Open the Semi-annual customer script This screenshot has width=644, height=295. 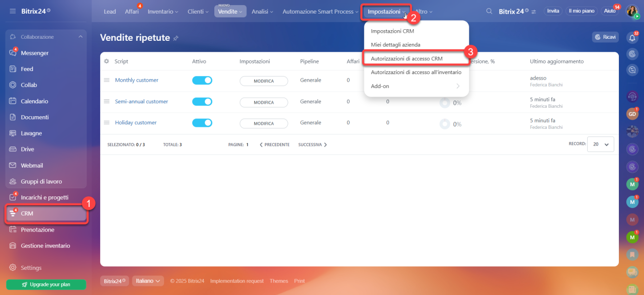click(x=142, y=101)
